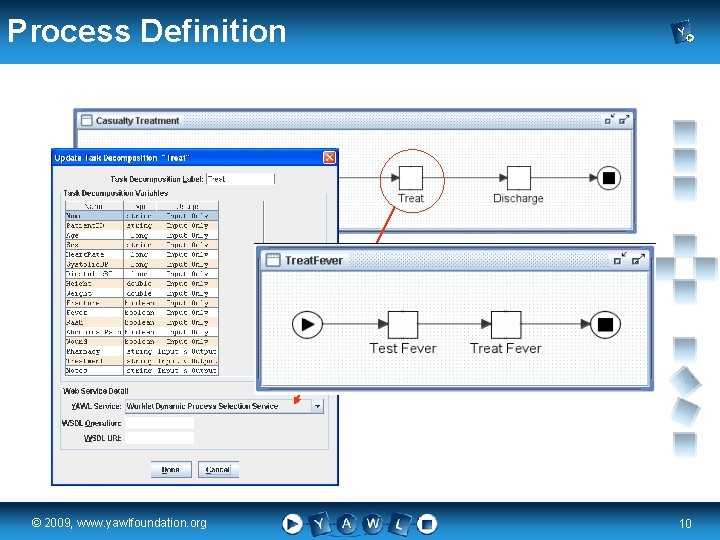Click the www.yawlfoundation.org footer text
The height and width of the screenshot is (540, 720).
(141, 523)
